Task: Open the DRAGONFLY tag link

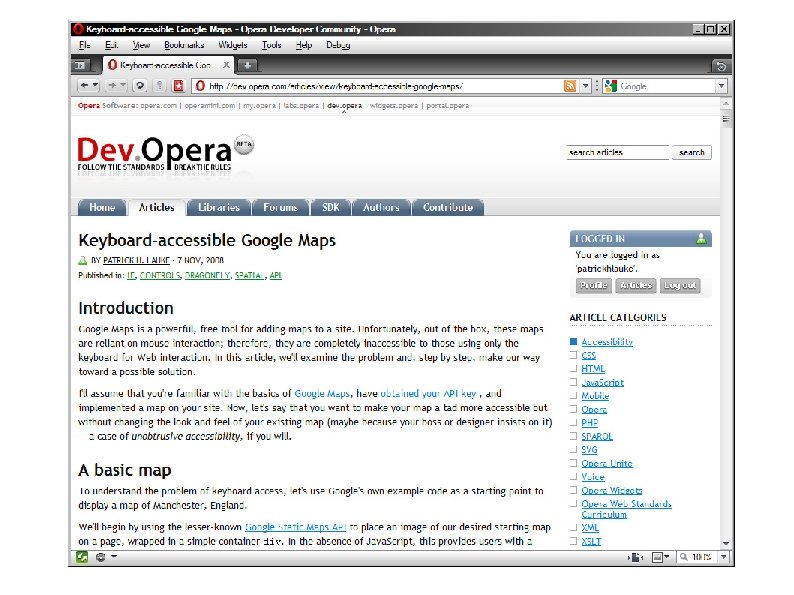Action: click(208, 275)
